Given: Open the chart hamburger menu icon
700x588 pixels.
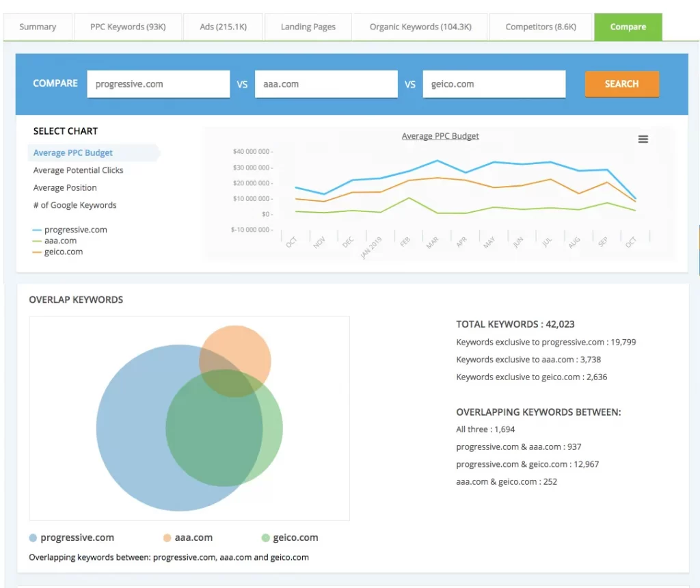Looking at the screenshot, I should pyautogui.click(x=643, y=139).
